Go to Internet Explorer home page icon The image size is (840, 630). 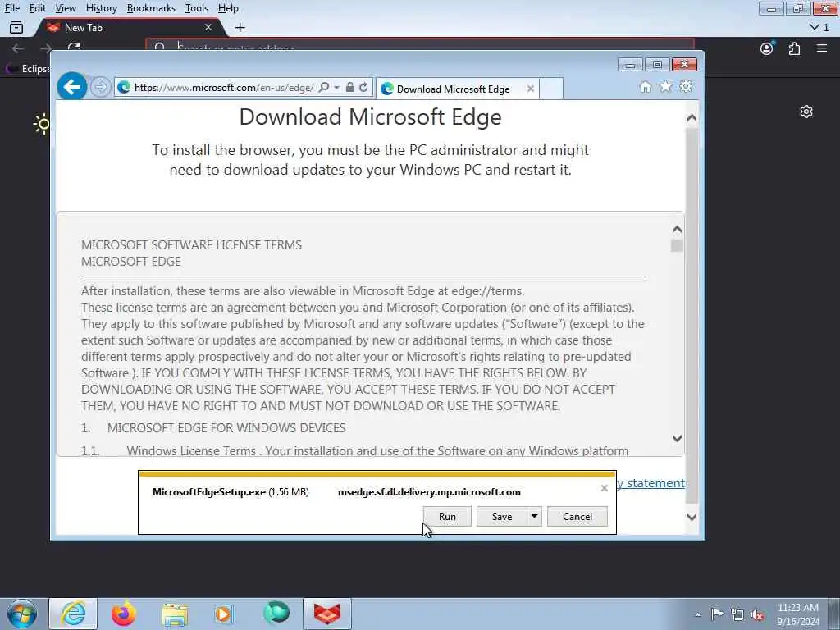[646, 87]
